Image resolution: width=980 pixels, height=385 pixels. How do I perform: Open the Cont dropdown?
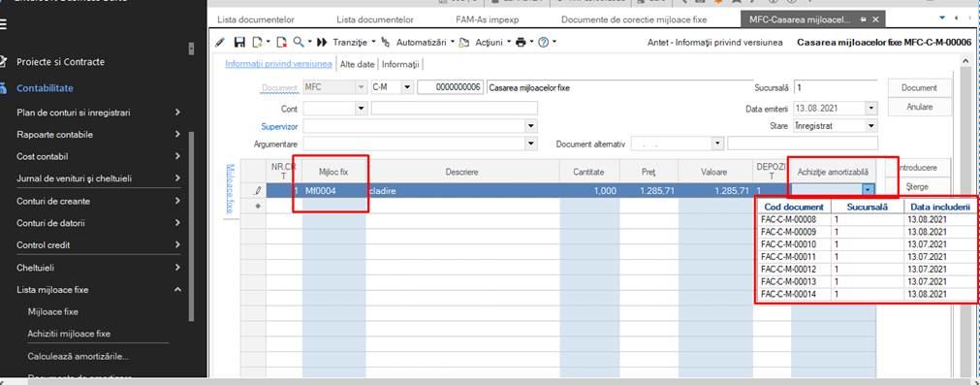coord(361,108)
